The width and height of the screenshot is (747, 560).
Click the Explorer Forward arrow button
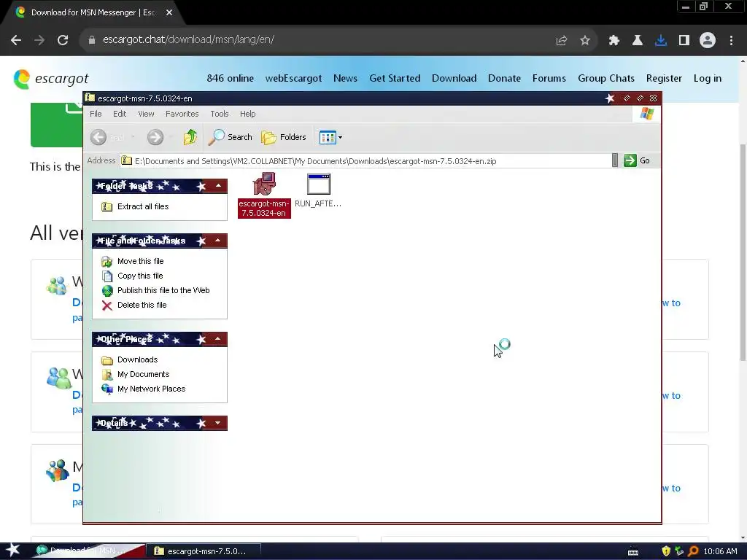pyautogui.click(x=155, y=137)
